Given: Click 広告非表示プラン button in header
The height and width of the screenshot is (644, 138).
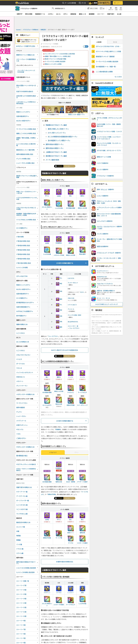Looking at the screenshot, I should 100,3.
